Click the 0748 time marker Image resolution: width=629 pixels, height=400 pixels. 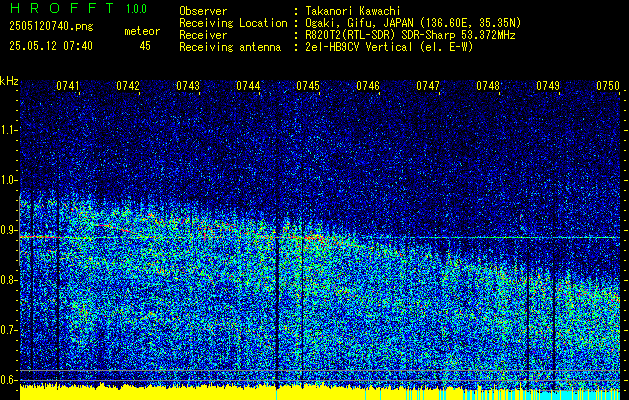(x=488, y=86)
